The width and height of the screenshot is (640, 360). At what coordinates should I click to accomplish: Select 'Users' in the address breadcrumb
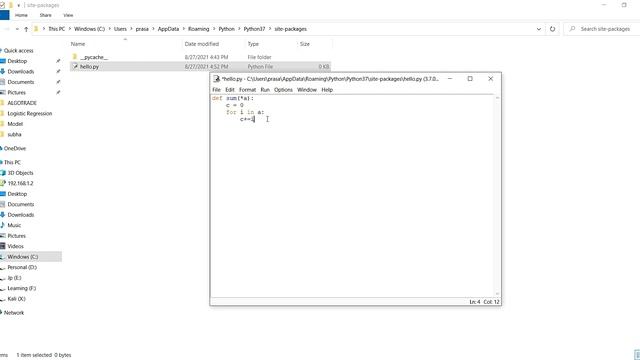tap(120, 29)
